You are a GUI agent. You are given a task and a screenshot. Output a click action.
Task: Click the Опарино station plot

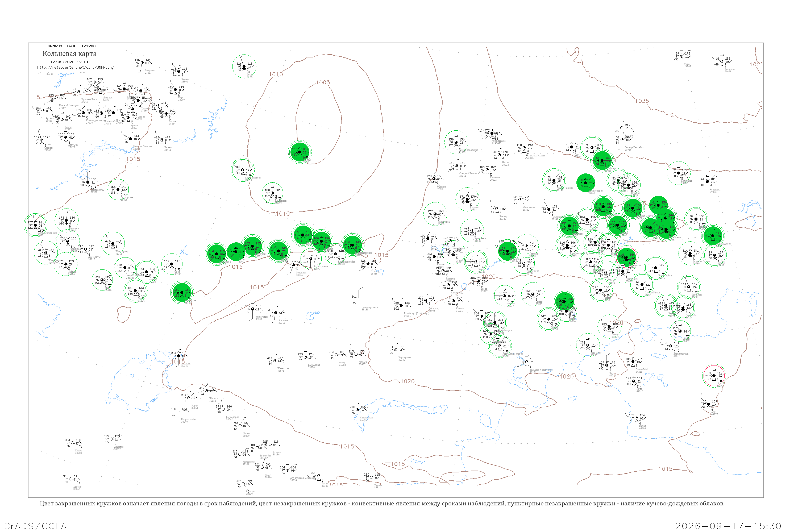[x=142, y=63]
